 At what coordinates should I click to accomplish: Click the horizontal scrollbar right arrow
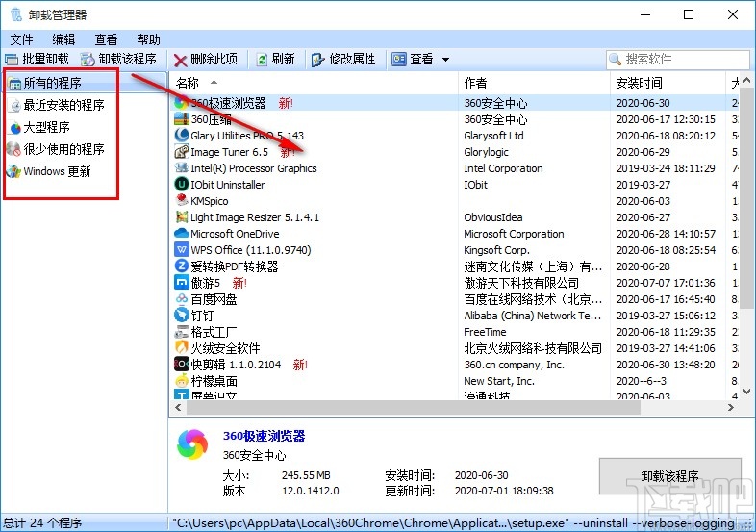coord(731,408)
